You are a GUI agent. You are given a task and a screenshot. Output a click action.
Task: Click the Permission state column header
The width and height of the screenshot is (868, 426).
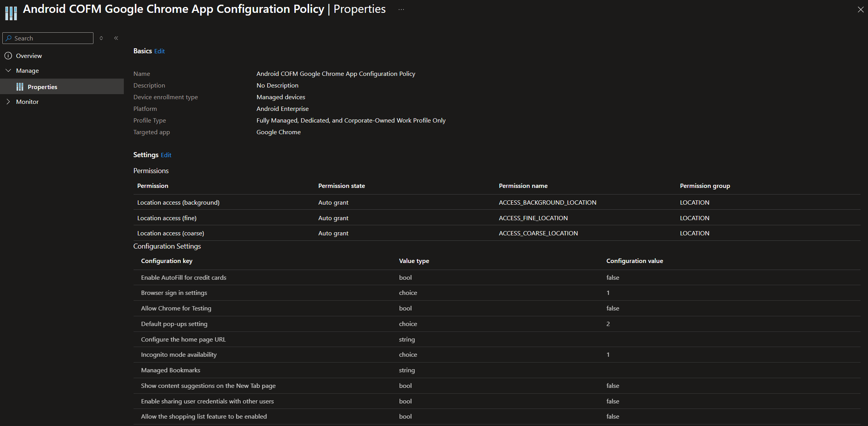click(x=342, y=186)
